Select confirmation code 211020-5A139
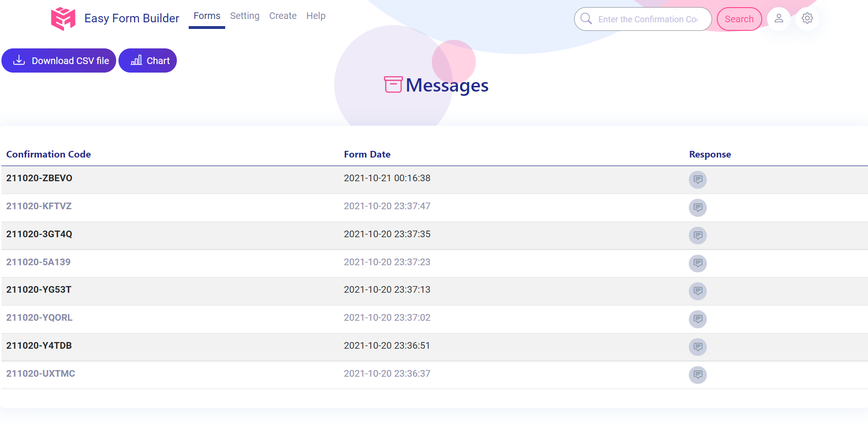The width and height of the screenshot is (868, 436). tap(38, 262)
